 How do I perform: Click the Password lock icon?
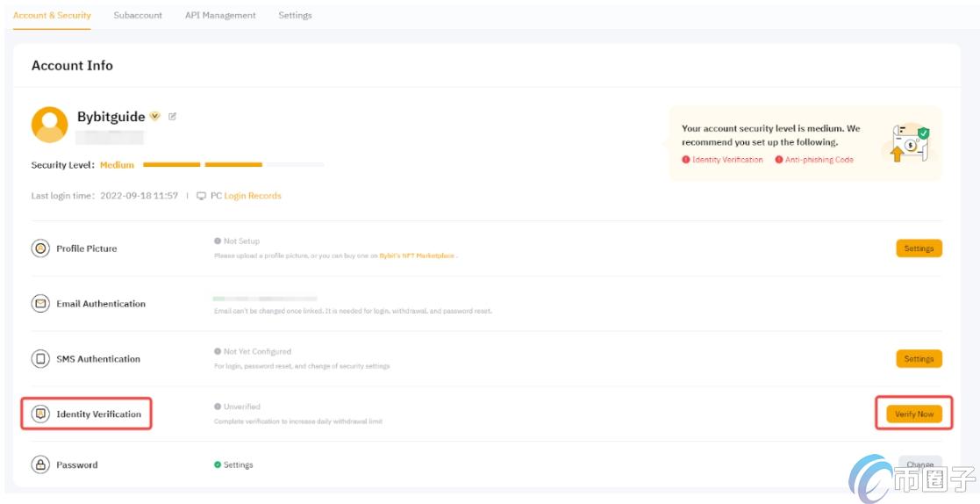(x=40, y=464)
